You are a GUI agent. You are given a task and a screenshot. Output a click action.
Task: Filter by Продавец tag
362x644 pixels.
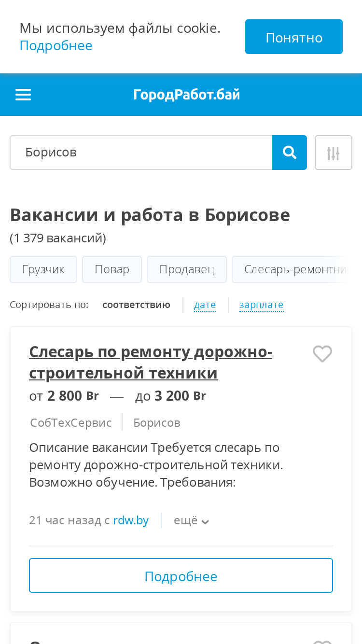tap(187, 269)
